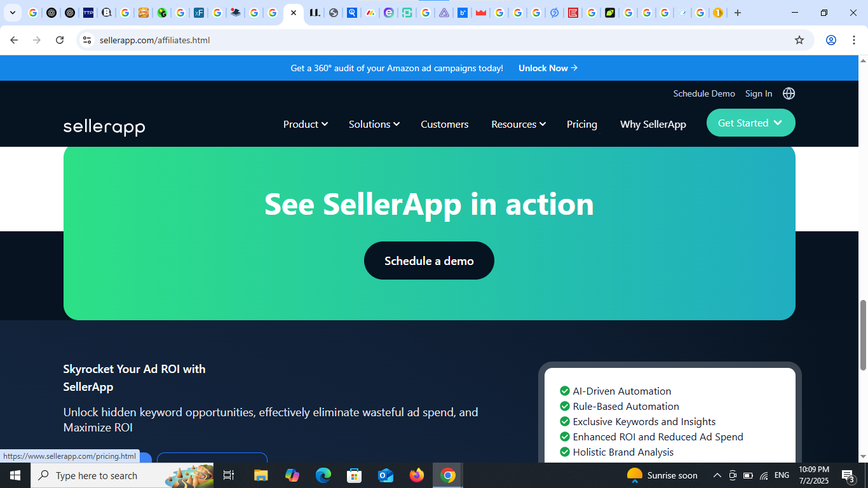Viewport: 868px width, 488px height.
Task: View site information icon in address bar
Action: 87,40
